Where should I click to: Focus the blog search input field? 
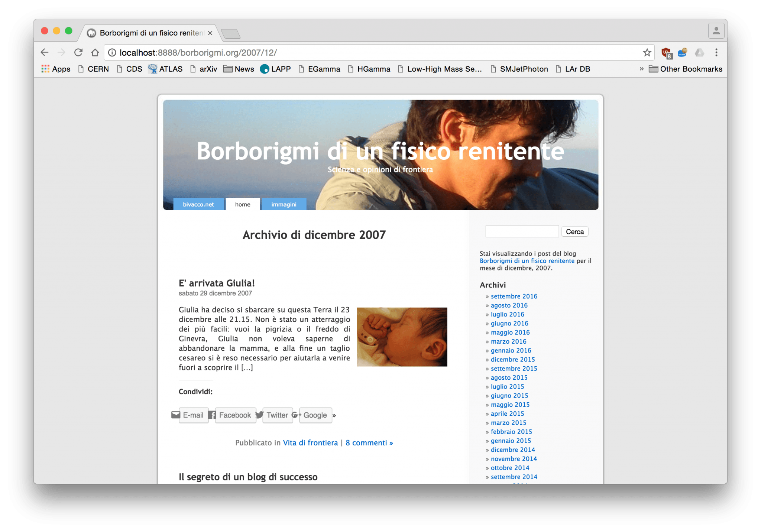[x=522, y=231]
